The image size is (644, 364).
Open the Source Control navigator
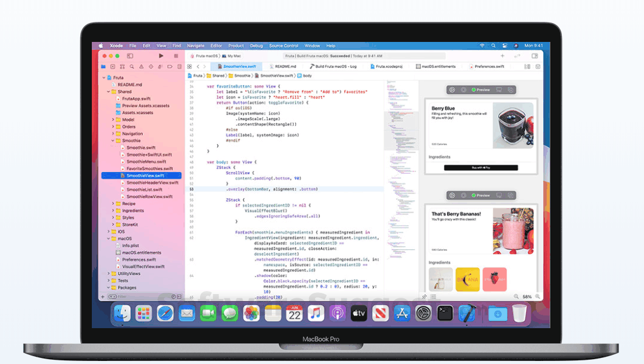point(113,66)
